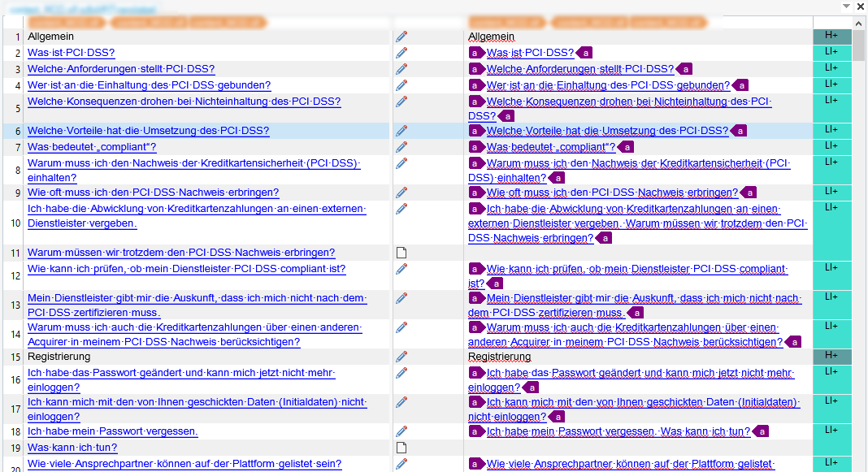Click the status icon for segment 9 'Wie oft muss ich'
The image size is (868, 472).
[x=401, y=193]
